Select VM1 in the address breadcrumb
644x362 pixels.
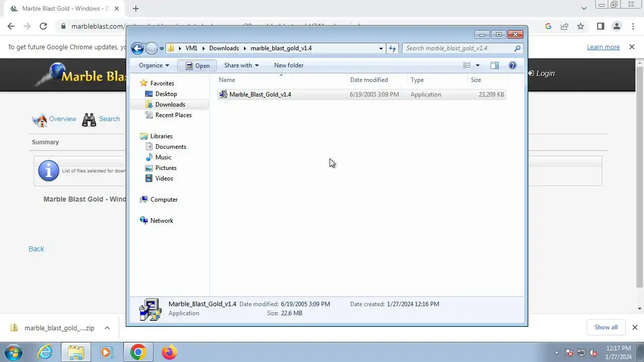click(x=191, y=48)
